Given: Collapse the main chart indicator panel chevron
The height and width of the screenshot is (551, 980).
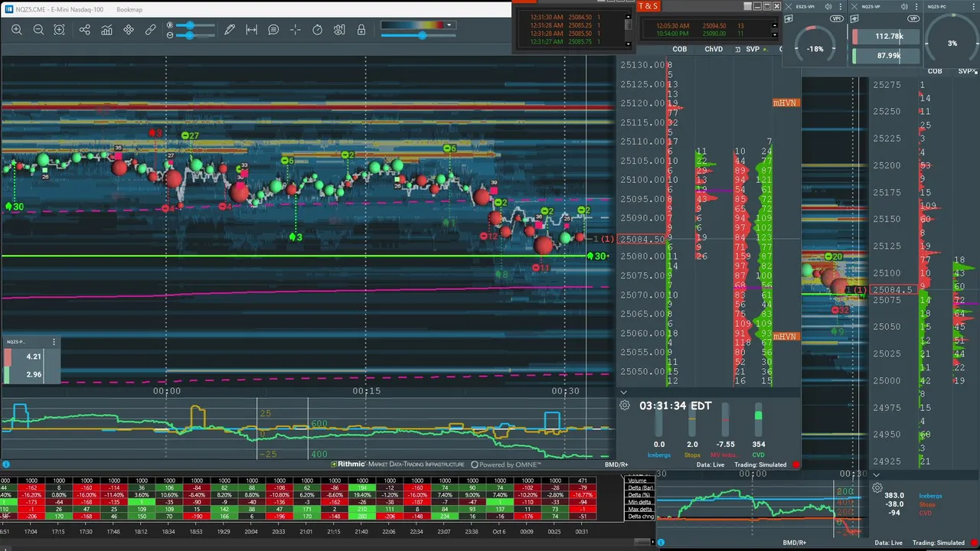Looking at the screenshot, I should click(623, 392).
